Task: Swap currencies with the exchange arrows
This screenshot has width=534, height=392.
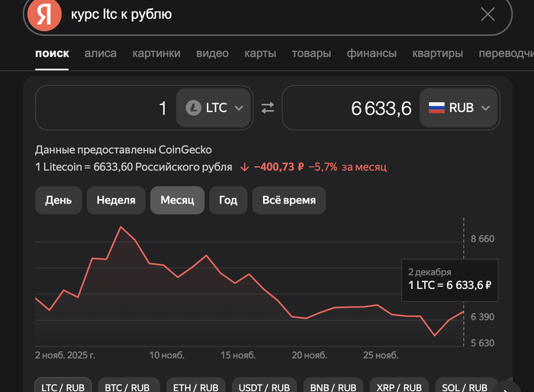Action: tap(267, 108)
